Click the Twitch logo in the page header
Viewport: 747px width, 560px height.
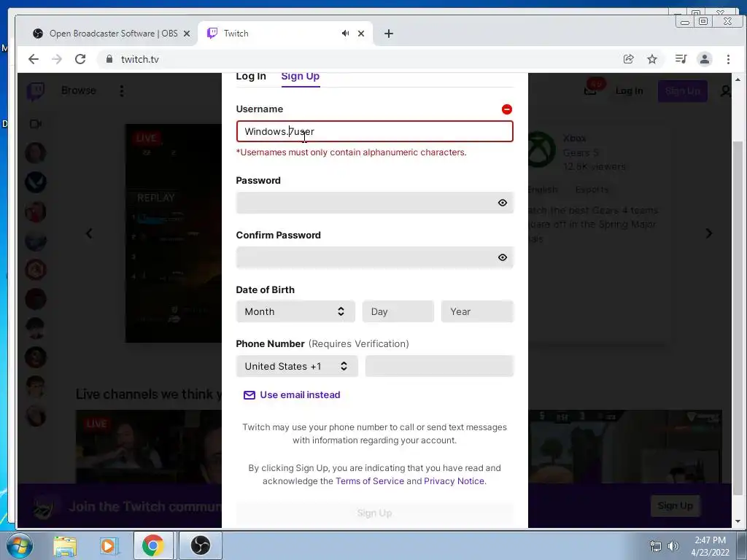tap(36, 91)
